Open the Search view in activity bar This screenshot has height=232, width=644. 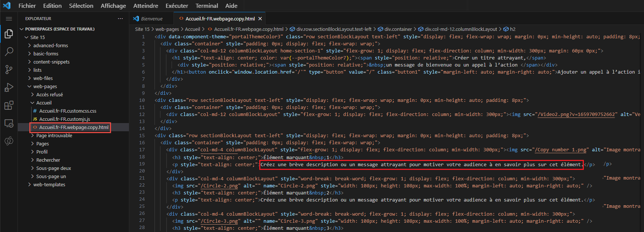[x=9, y=52]
